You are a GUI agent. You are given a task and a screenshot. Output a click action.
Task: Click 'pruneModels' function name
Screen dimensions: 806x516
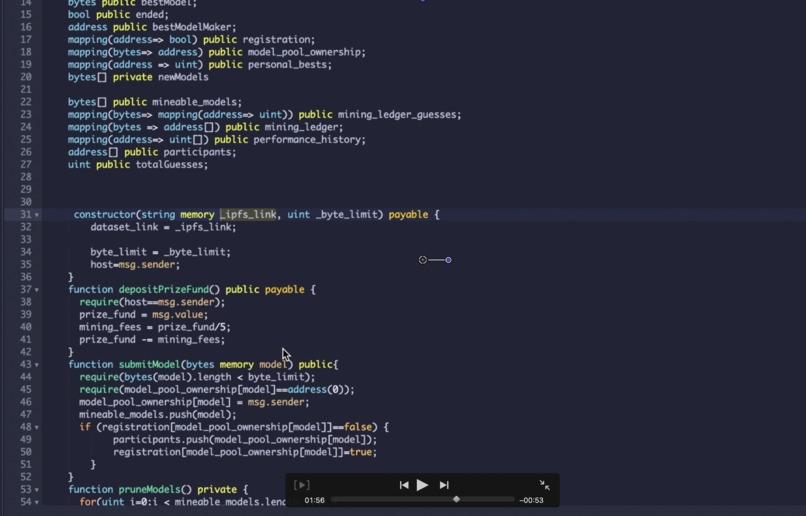pos(149,489)
